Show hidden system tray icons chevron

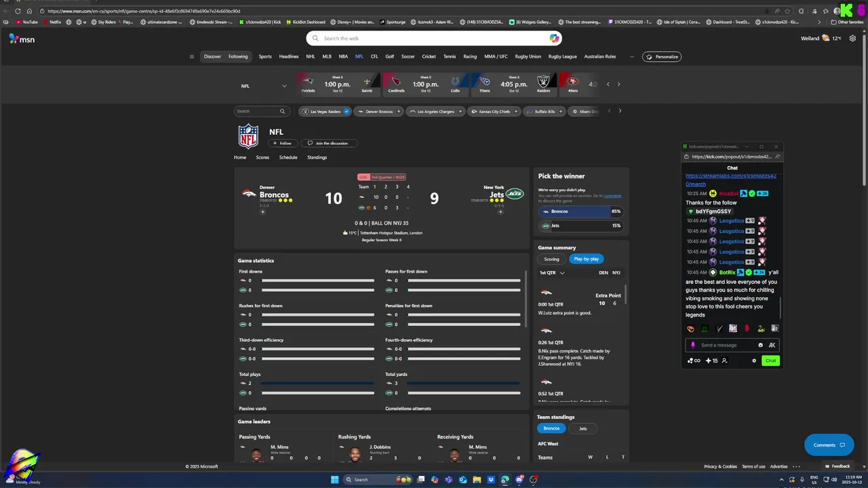tap(781, 480)
